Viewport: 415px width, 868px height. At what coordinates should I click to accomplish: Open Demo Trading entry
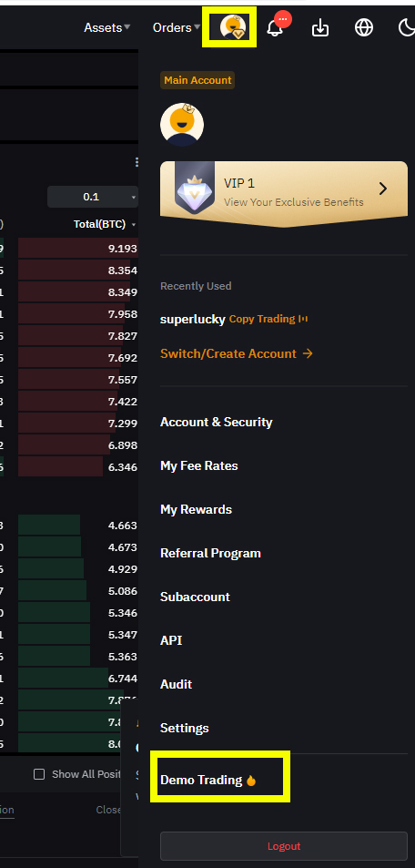(208, 780)
